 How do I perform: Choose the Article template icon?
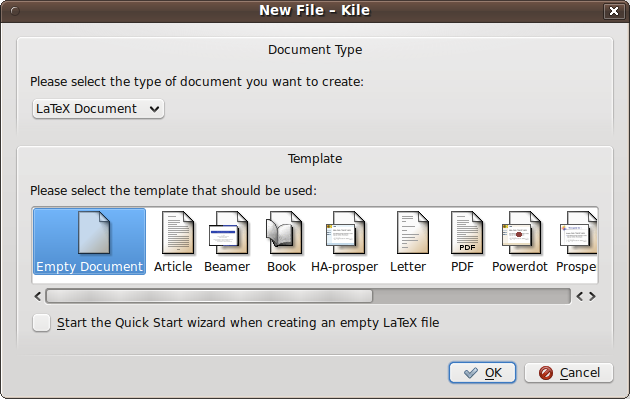point(178,233)
